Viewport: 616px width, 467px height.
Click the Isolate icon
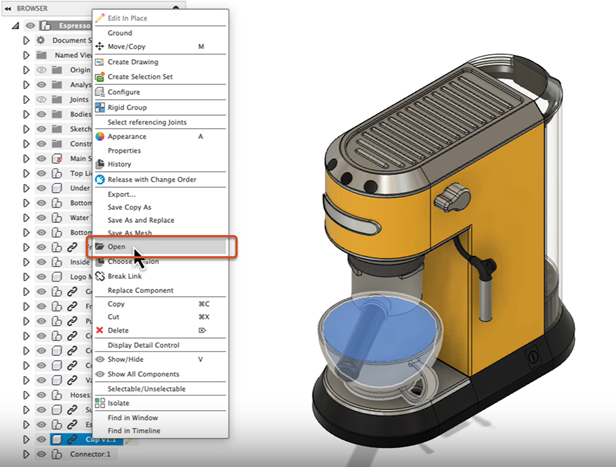(x=100, y=403)
